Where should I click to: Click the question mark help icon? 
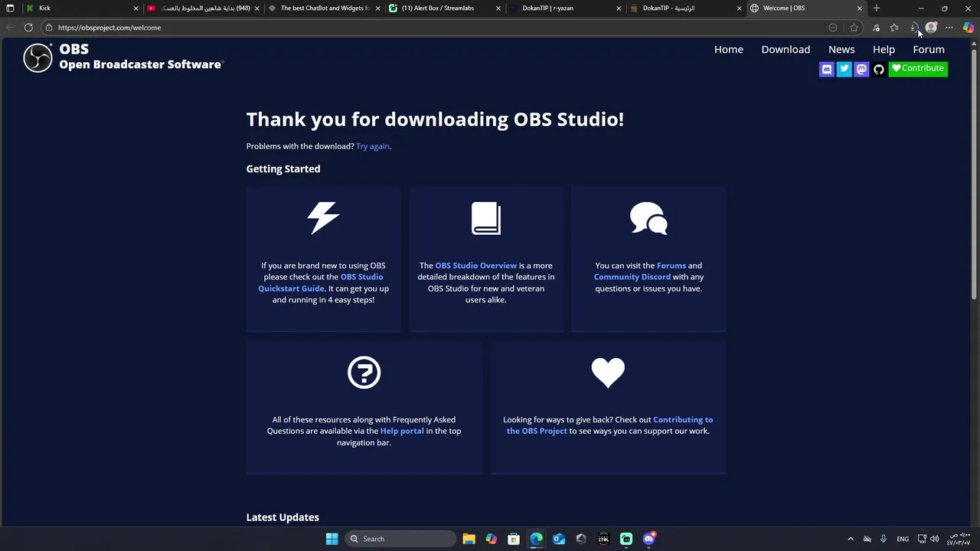point(364,373)
